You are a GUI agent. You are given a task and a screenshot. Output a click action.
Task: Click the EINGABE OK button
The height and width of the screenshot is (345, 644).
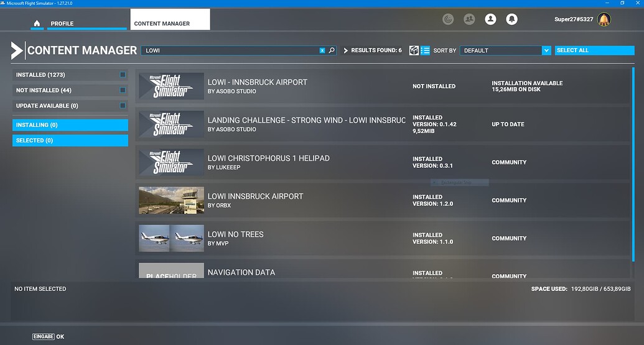48,336
